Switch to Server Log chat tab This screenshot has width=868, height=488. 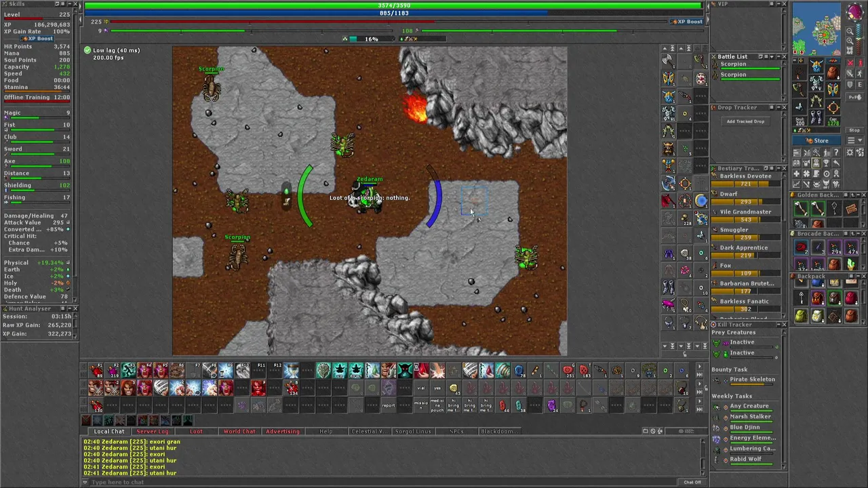pos(153,431)
